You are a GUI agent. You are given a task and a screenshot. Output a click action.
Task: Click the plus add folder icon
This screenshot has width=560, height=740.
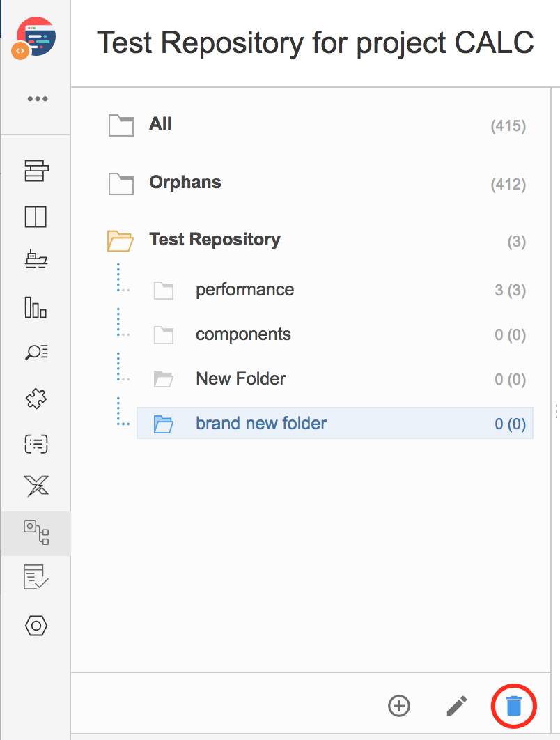pyautogui.click(x=399, y=706)
